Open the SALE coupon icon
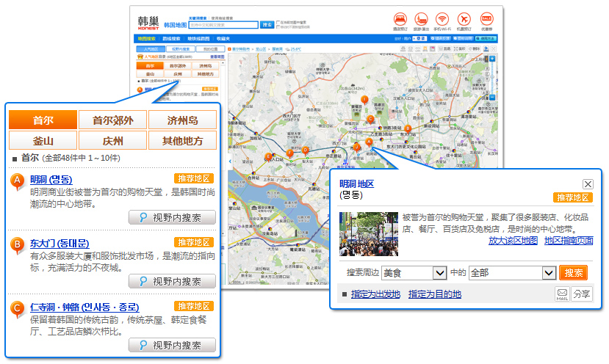The width and height of the screenshot is (609, 364). coord(486,20)
